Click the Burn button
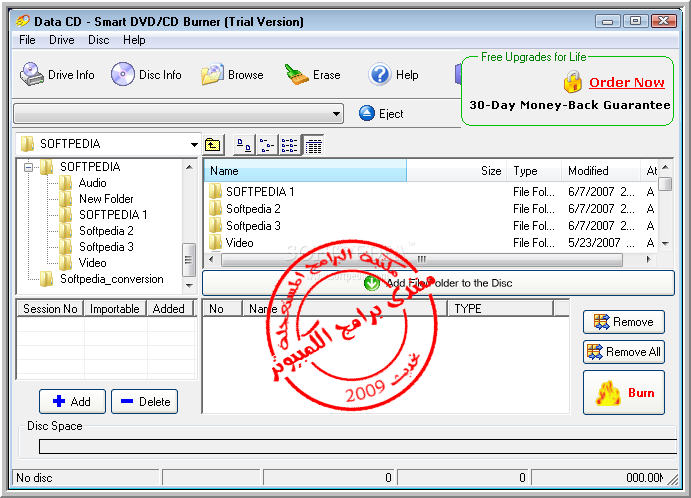 click(x=624, y=393)
